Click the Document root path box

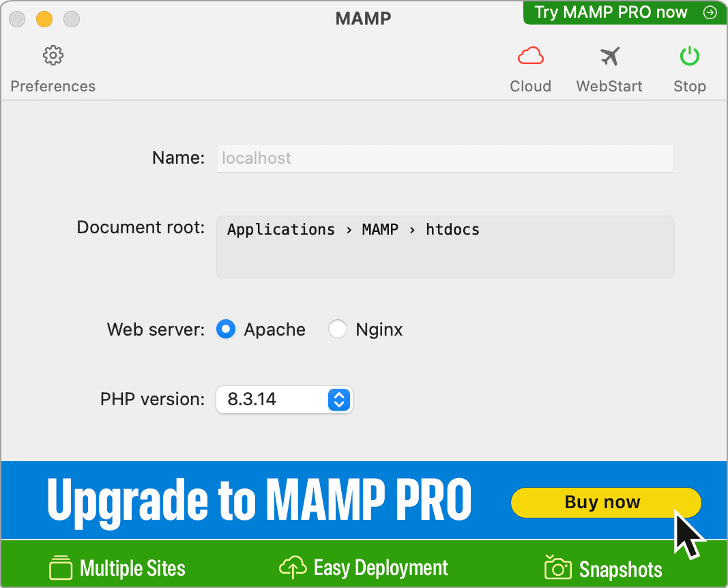click(x=446, y=247)
